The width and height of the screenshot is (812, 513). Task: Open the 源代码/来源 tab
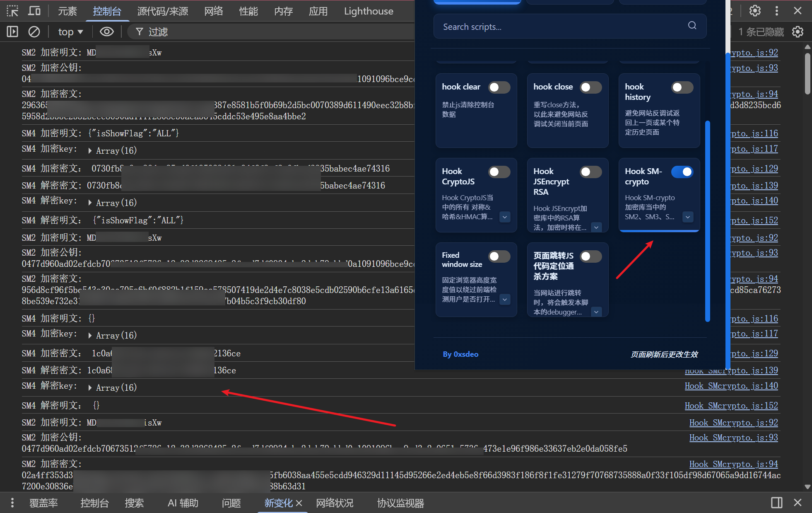[162, 11]
